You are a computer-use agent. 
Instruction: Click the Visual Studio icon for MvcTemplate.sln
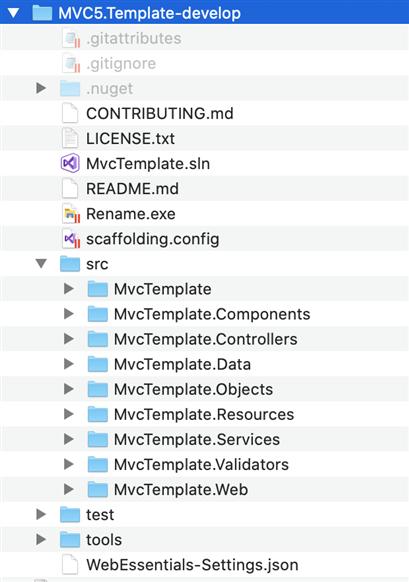click(x=70, y=163)
